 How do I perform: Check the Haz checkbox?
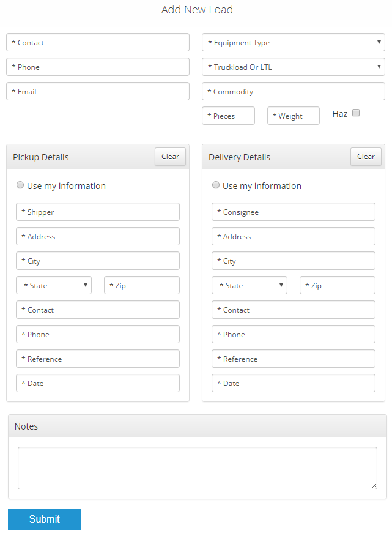coord(356,113)
